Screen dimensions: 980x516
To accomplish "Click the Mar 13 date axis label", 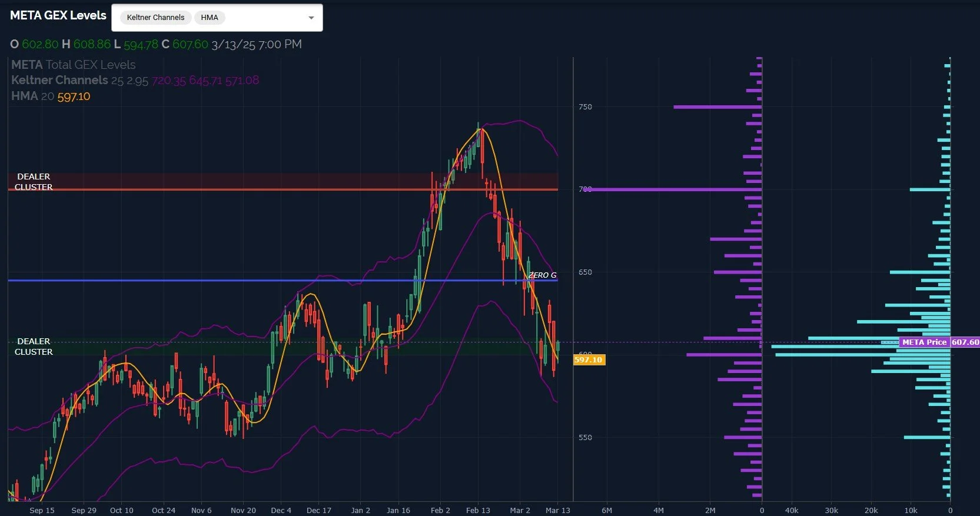I will [558, 510].
